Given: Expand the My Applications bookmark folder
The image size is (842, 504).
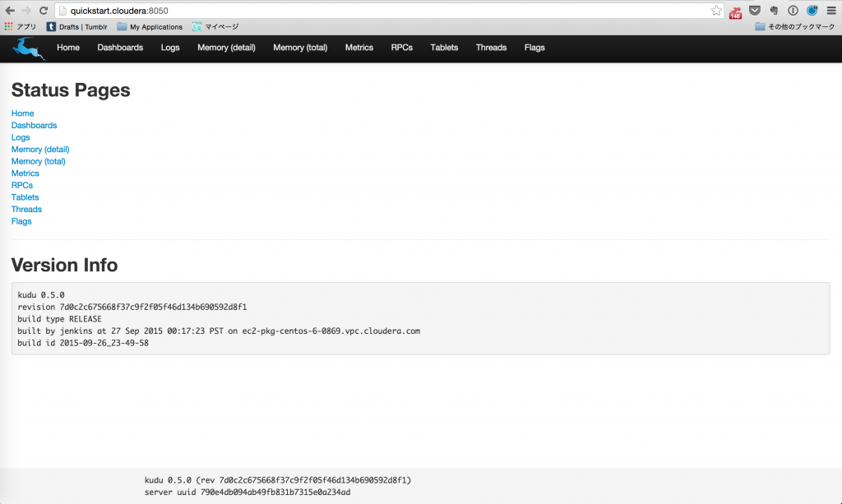Looking at the screenshot, I should [x=150, y=27].
